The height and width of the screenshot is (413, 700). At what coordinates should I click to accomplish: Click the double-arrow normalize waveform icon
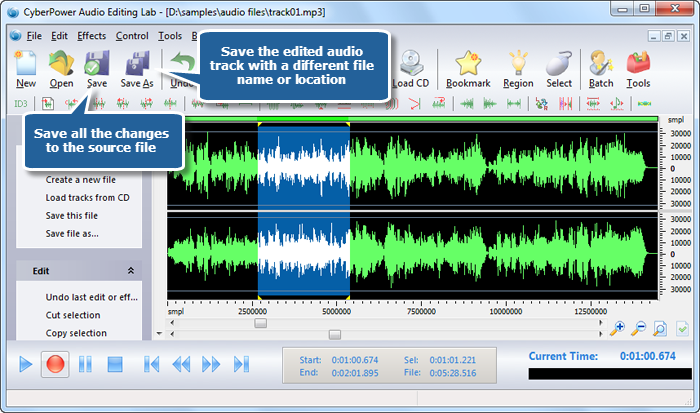[x=514, y=104]
